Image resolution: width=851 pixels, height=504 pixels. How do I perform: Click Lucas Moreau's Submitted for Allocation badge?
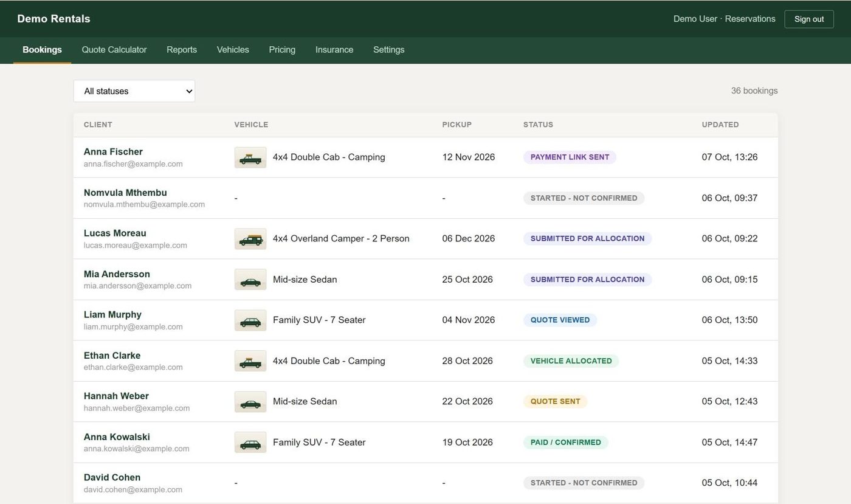(587, 238)
